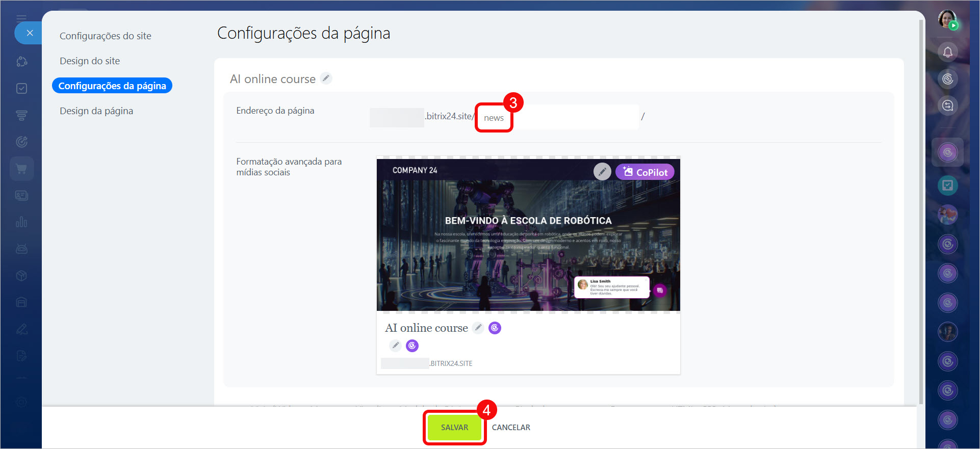Viewport: 980px width, 449px height.
Task: Open the tasks checkmark icon in left sidebar
Action: click(21, 89)
